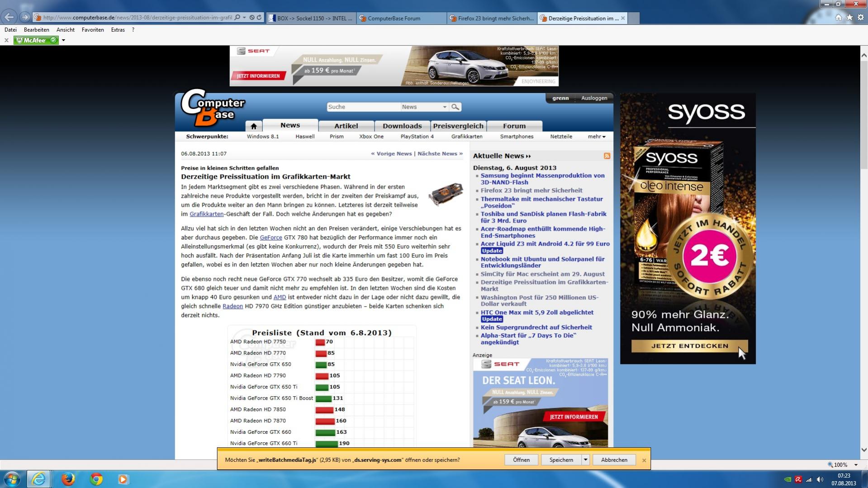The width and height of the screenshot is (868, 488).
Task: Switch to the Firefox 23 bringt mehr Sicherheit tab
Action: click(492, 18)
